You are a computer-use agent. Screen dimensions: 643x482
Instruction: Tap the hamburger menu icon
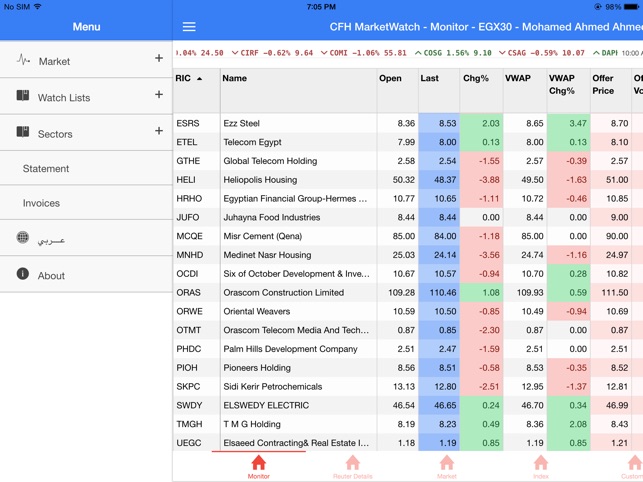[x=189, y=27]
